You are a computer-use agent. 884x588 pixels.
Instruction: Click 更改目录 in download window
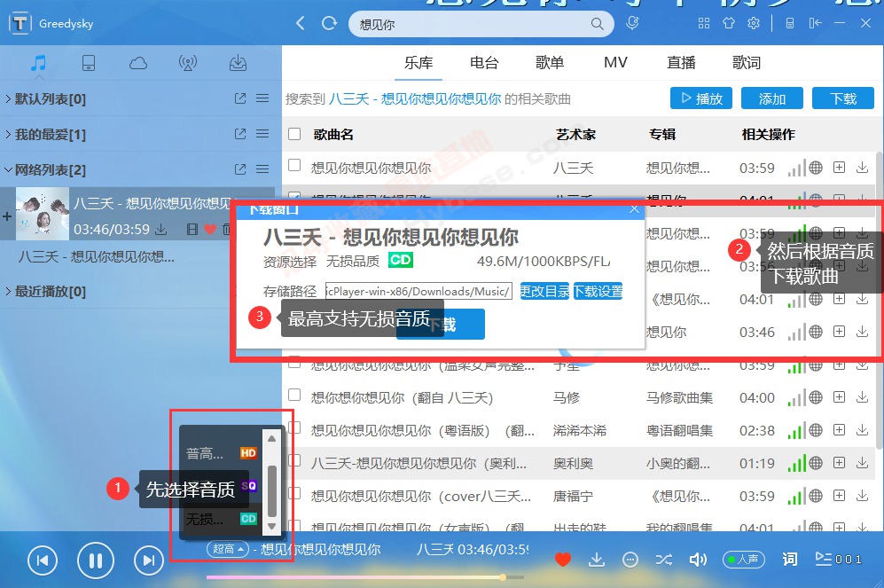point(544,291)
